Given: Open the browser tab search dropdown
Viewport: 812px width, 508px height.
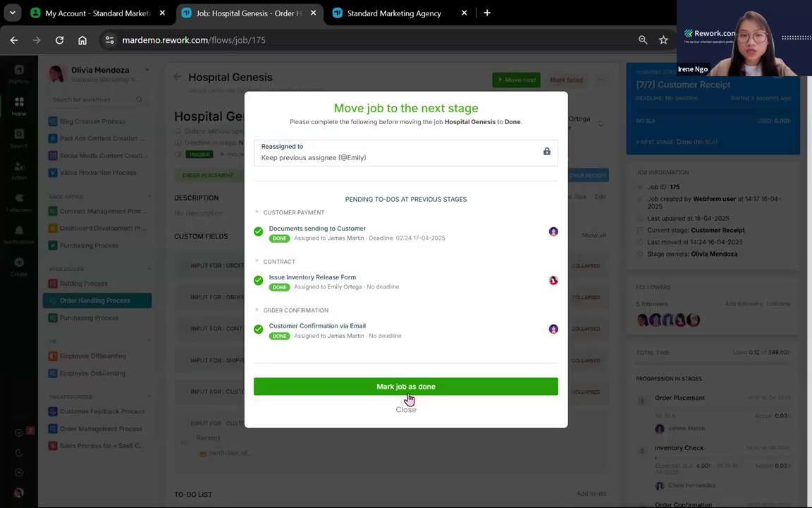Looking at the screenshot, I should [13, 13].
